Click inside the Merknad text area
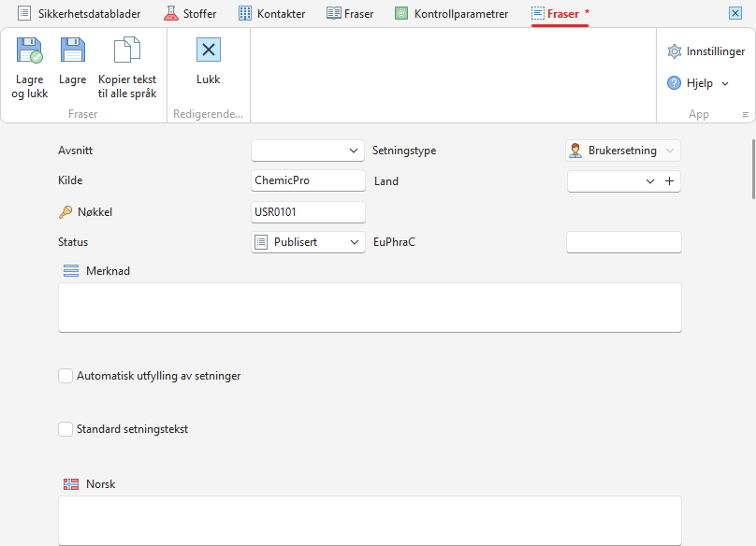Viewport: 756px width, 546px height. (370, 308)
